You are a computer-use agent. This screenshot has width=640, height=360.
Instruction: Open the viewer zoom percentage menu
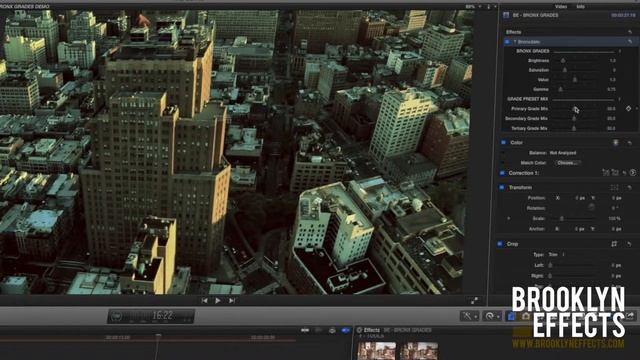pyautogui.click(x=473, y=7)
